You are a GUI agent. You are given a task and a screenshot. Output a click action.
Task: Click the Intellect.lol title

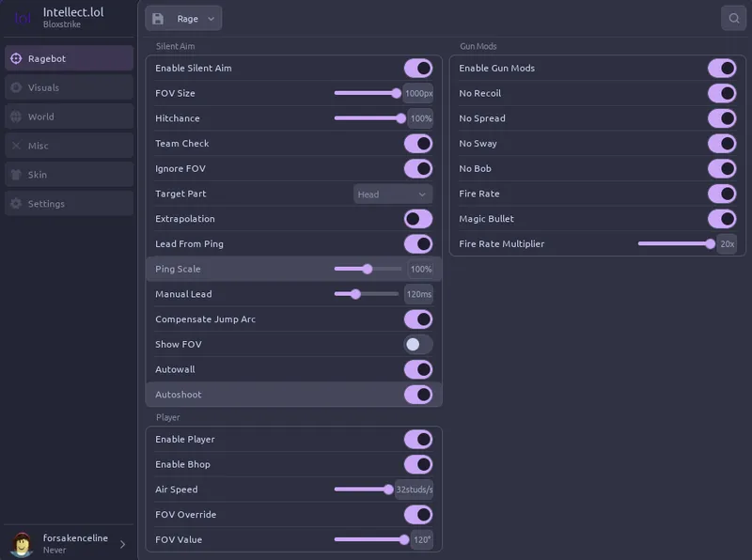73,12
